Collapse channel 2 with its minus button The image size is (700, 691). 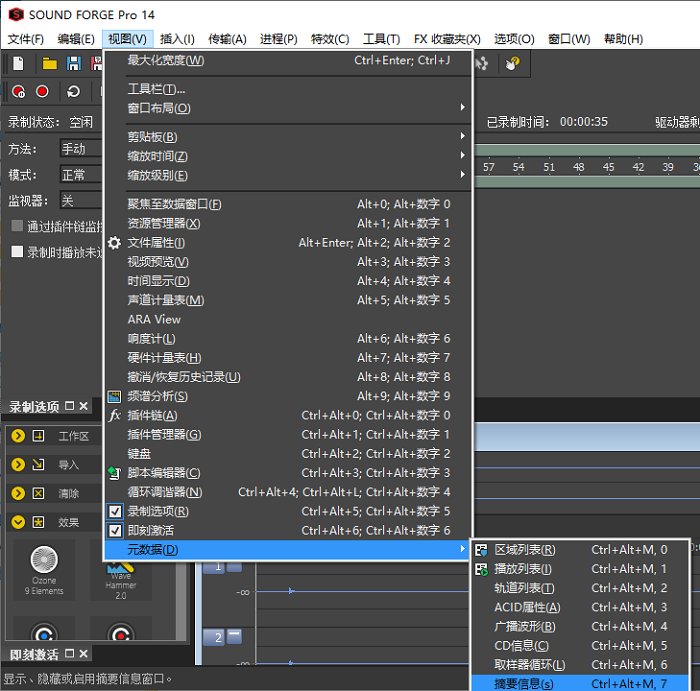coord(234,636)
